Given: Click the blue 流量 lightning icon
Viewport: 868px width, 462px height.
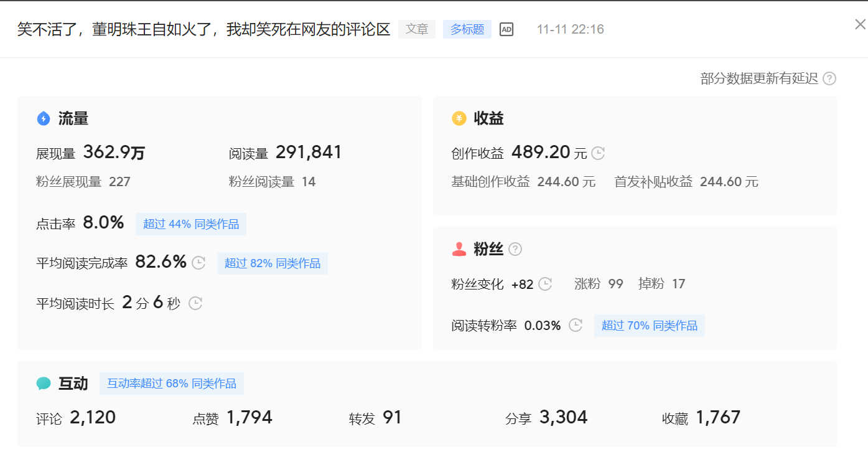Looking at the screenshot, I should click(44, 118).
